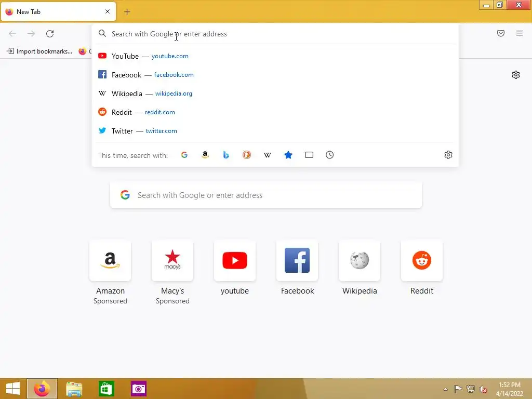
Task: Click the muted volume tray icon
Action: tap(483, 389)
